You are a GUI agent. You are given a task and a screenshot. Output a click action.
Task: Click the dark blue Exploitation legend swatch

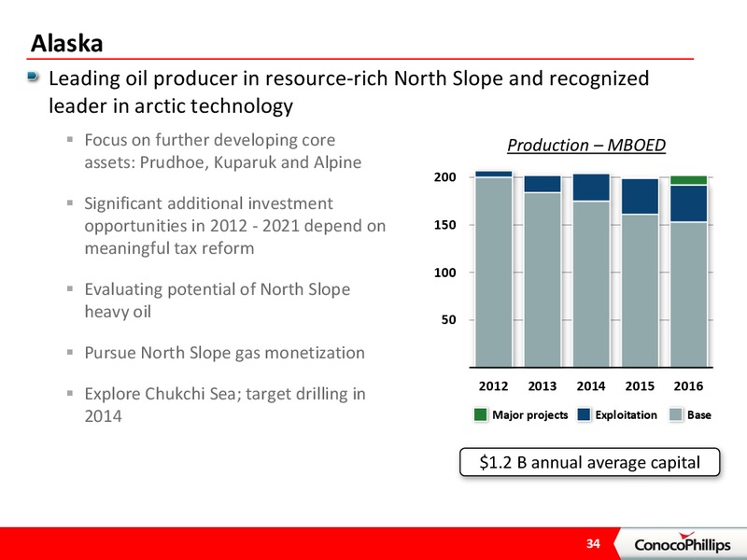584,414
